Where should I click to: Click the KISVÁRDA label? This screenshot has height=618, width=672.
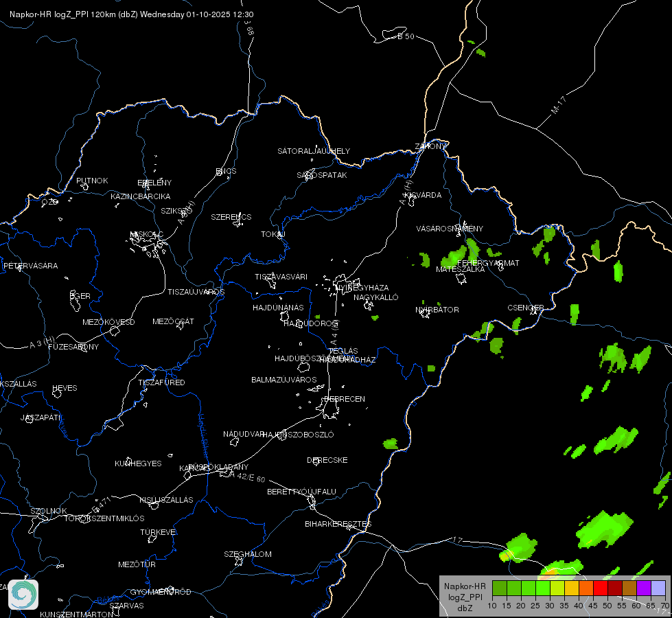coord(423,195)
